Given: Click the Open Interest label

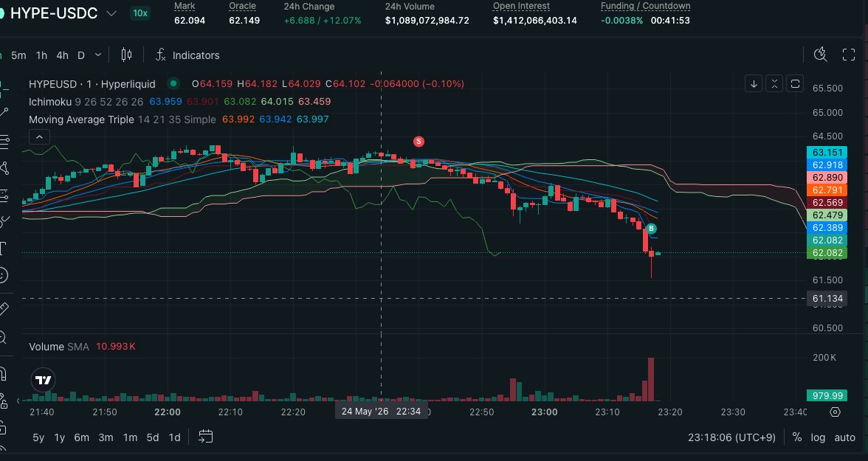Looking at the screenshot, I should pyautogui.click(x=521, y=6).
